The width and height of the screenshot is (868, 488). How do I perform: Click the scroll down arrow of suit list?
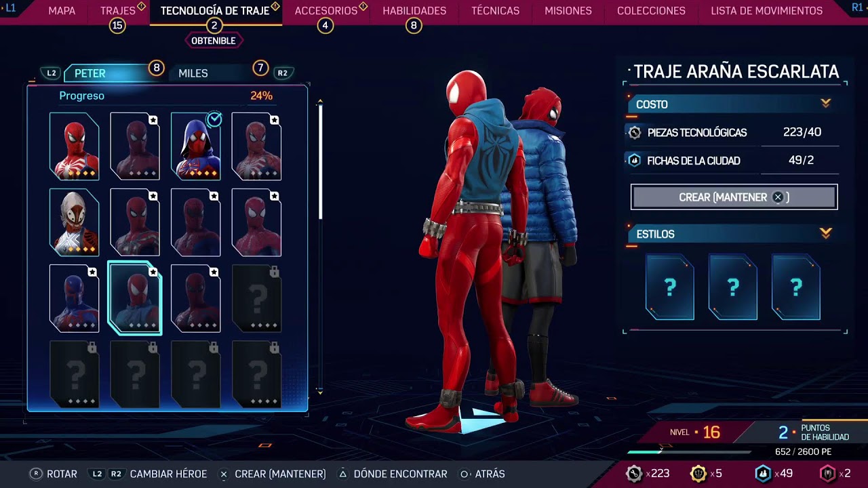320,392
